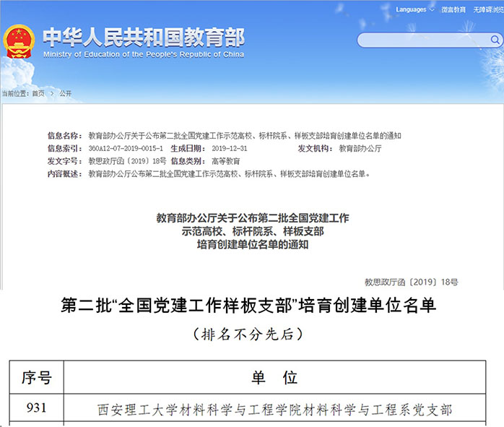The height and width of the screenshot is (427, 504).
Task: Select index number 360A12-07-2019-0015-1
Action: (126, 149)
